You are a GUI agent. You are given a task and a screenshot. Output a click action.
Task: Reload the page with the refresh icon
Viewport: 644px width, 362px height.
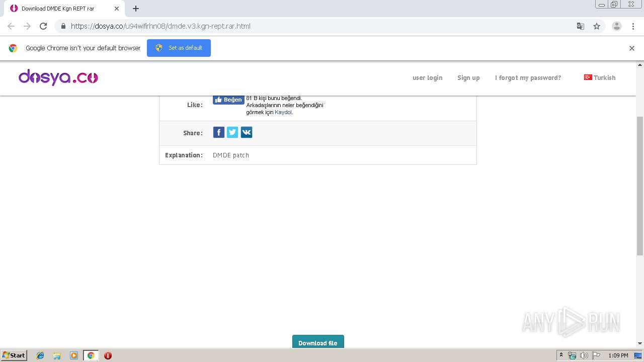pyautogui.click(x=43, y=26)
